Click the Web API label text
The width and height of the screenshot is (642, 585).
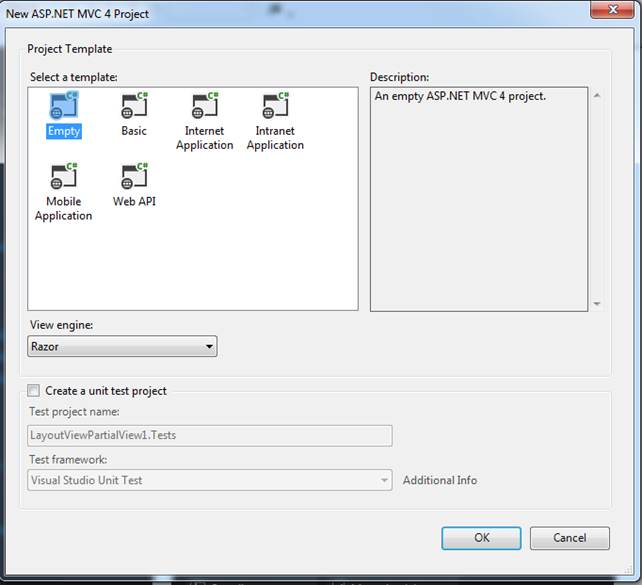134,201
